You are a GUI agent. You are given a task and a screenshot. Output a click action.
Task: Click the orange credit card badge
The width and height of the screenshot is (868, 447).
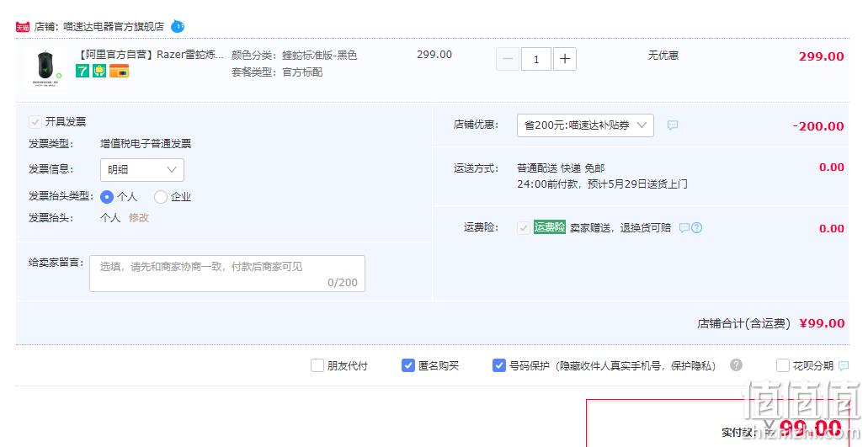(x=119, y=71)
